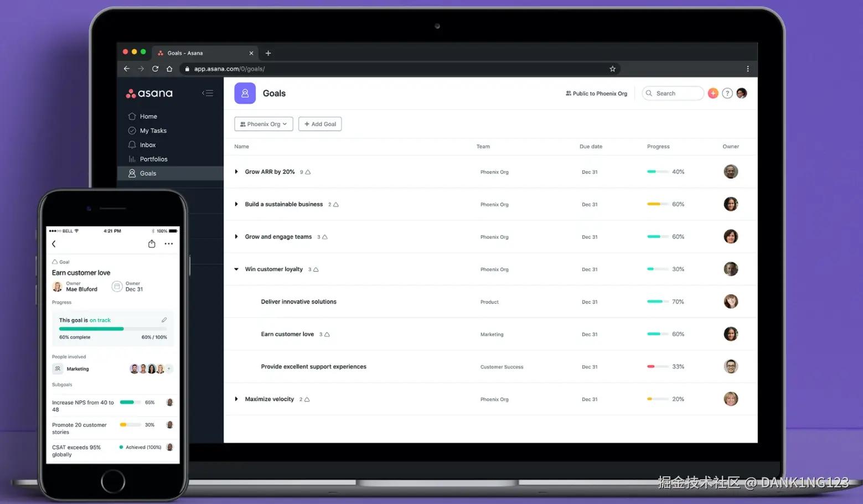This screenshot has height=504, width=863.
Task: Open the Deliver innovative solutions goal
Action: [299, 302]
